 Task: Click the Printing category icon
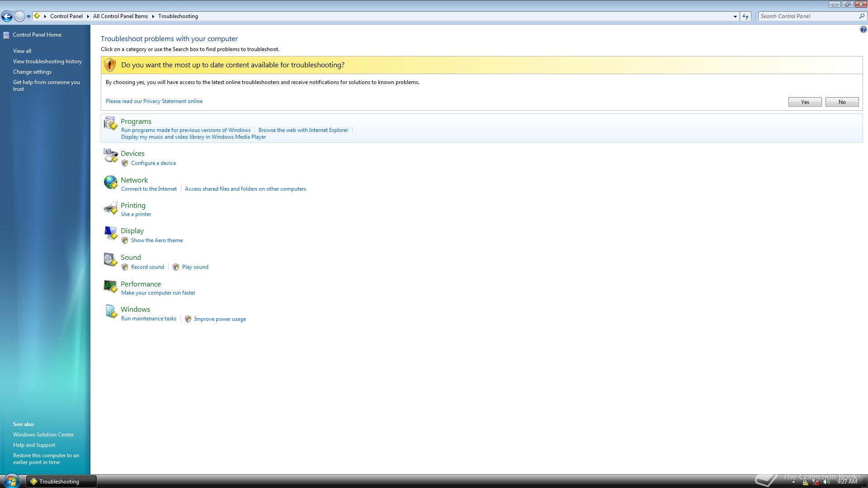(110, 207)
